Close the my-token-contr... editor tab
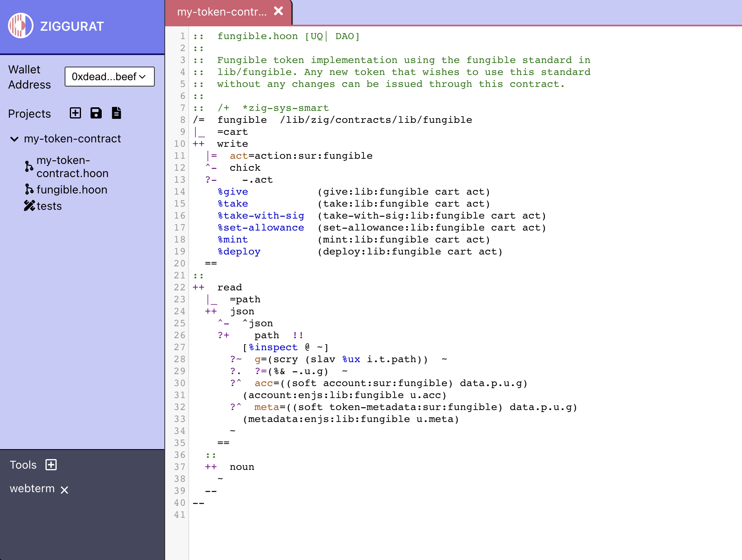This screenshot has height=560, width=742. [278, 11]
